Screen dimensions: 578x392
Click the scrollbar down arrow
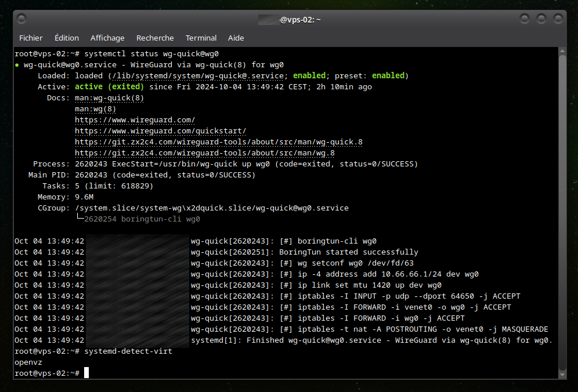point(562,375)
